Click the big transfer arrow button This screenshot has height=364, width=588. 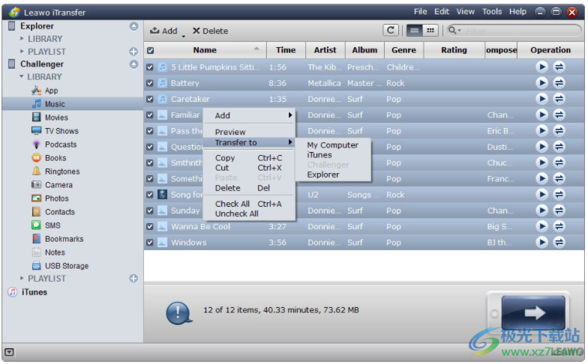(533, 312)
